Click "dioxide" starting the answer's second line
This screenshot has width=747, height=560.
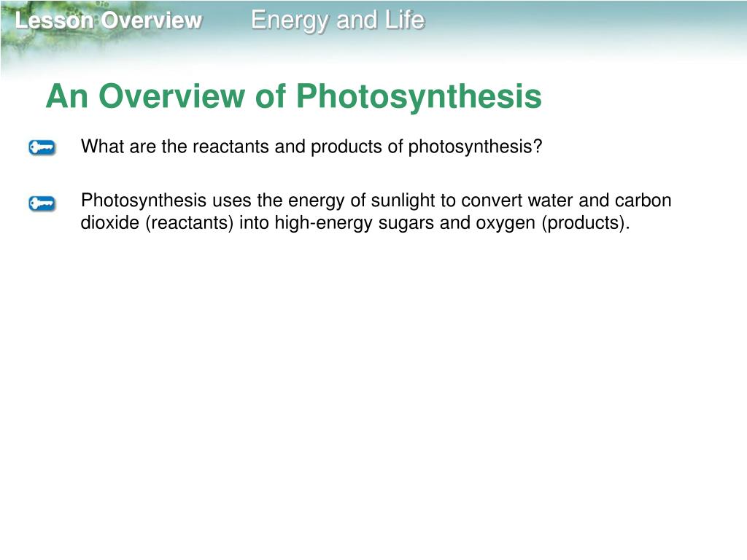pyautogui.click(x=110, y=222)
